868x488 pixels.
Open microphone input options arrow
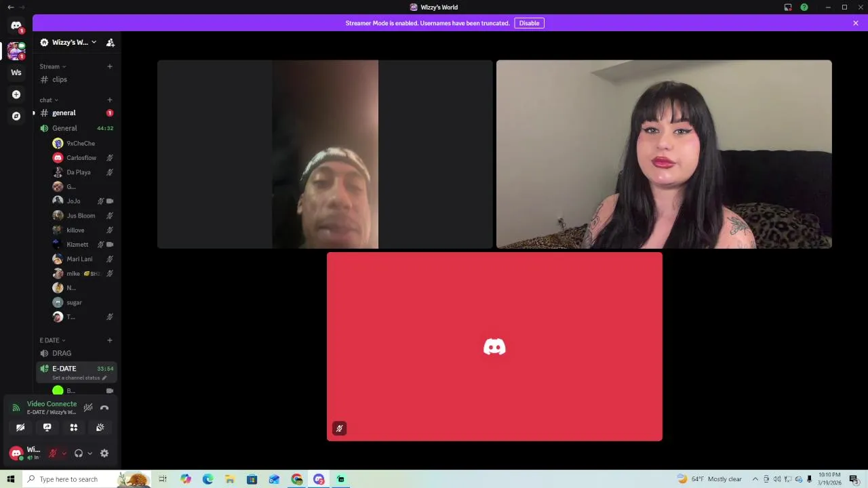(64, 453)
